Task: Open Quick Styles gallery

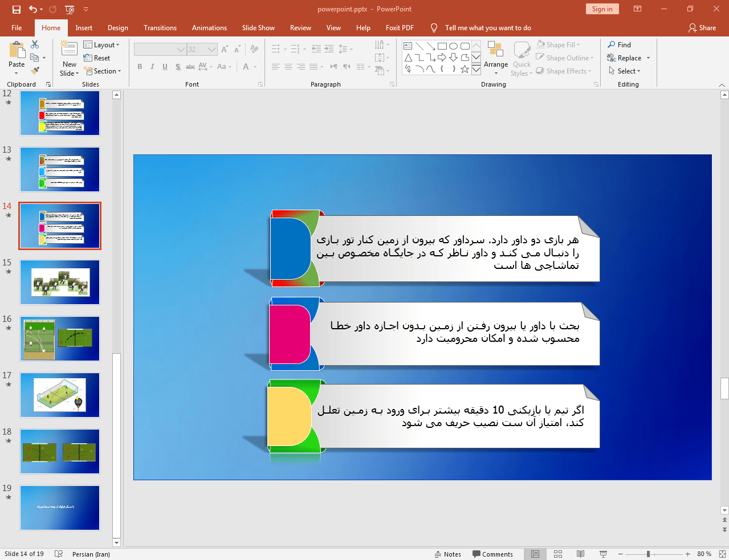Action: (522, 58)
